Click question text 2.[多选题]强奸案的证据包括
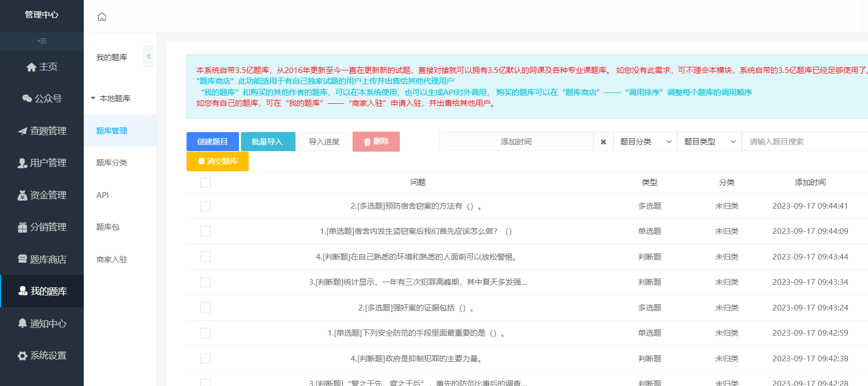The image size is (868, 386). click(x=416, y=307)
